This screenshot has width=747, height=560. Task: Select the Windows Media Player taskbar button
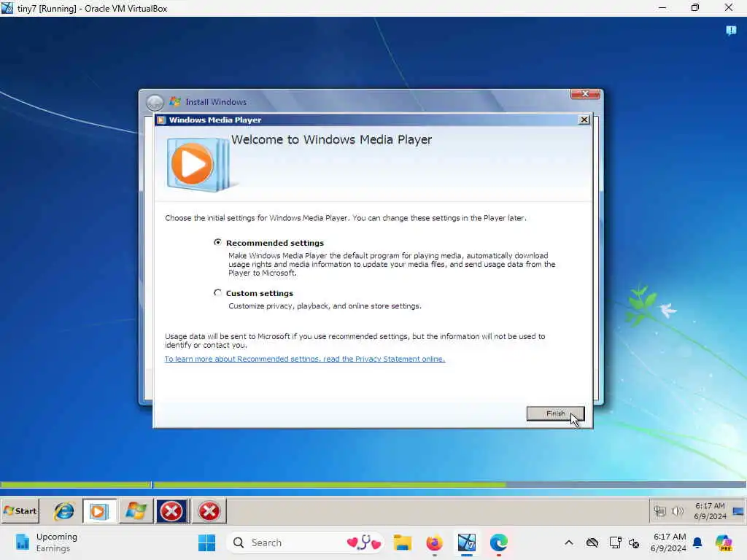99,511
